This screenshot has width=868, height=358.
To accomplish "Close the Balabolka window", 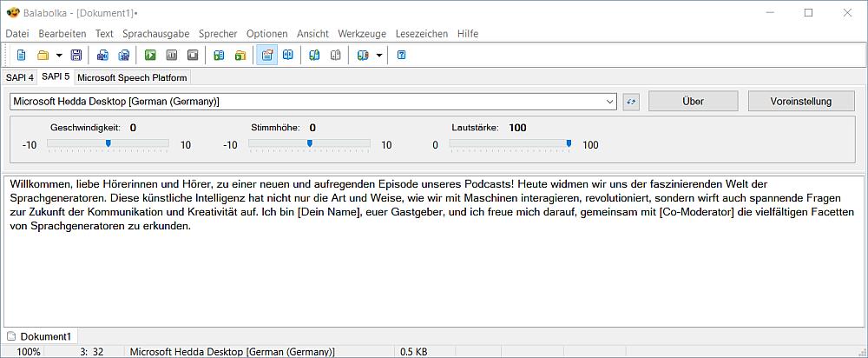I will (847, 13).
